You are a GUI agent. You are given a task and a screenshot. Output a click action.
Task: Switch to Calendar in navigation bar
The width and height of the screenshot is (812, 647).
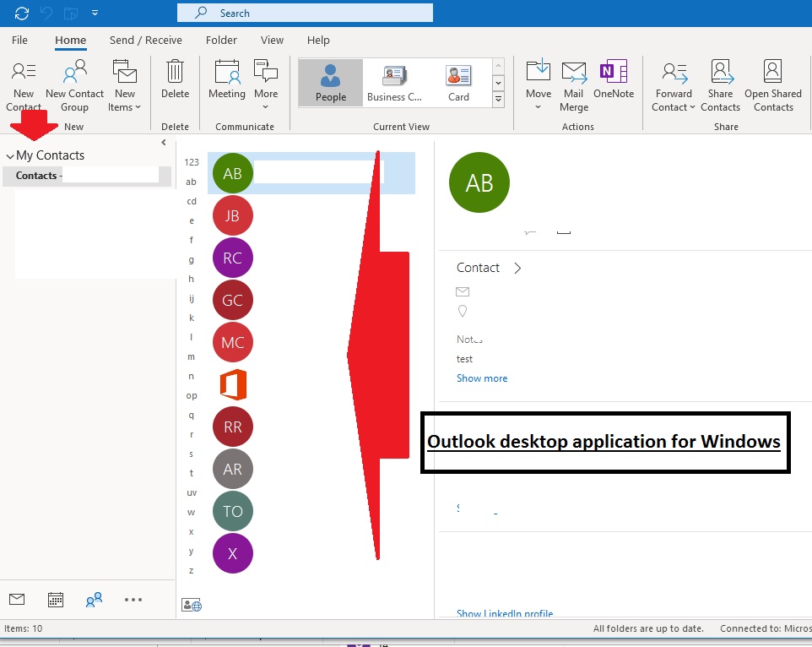click(x=56, y=600)
